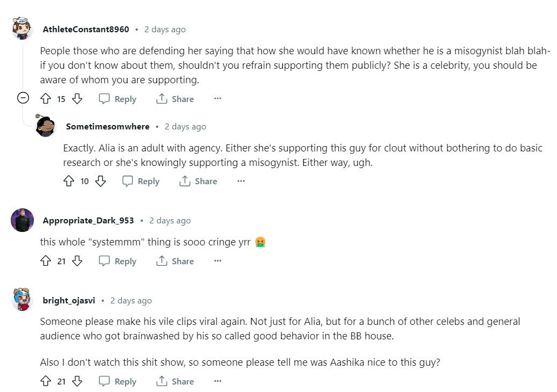Open more options on AthleteConstant8960's comment
The image size is (557, 392).
click(218, 99)
